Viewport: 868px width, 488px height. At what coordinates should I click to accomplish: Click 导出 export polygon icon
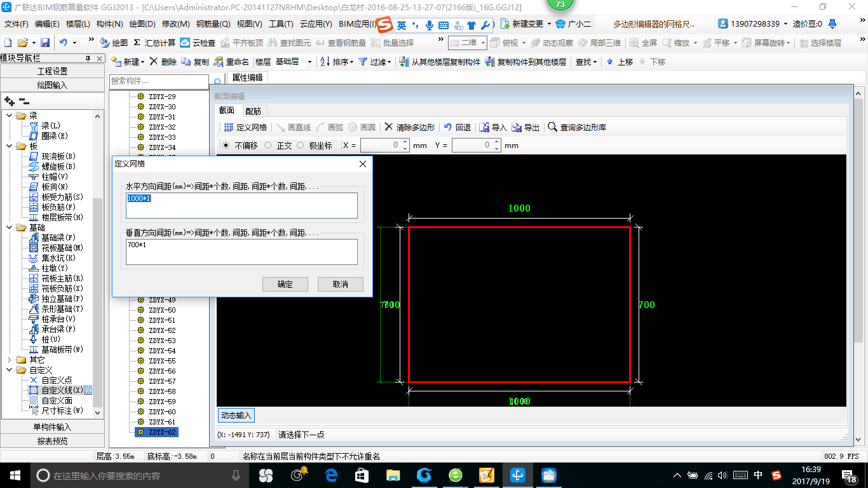pyautogui.click(x=526, y=127)
